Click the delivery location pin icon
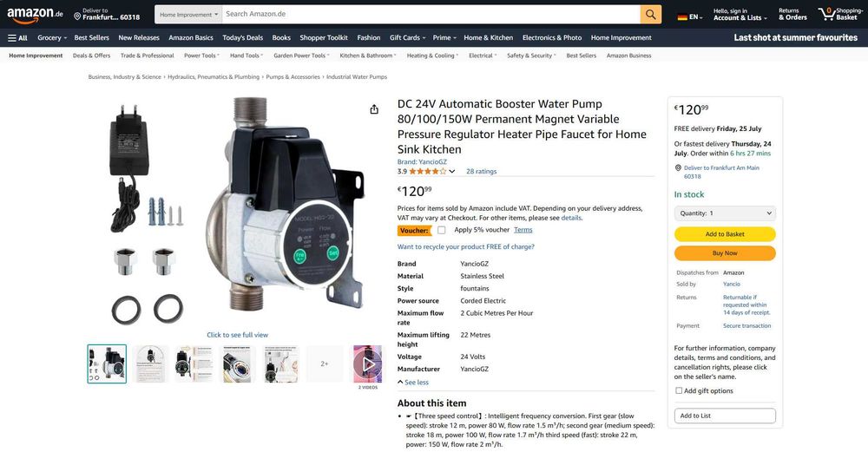The image size is (868, 452). (x=77, y=16)
